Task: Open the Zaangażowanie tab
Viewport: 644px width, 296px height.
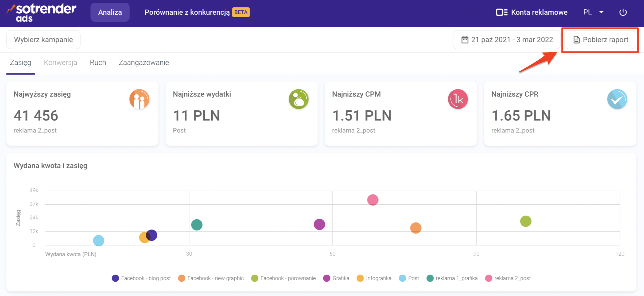Action: tap(144, 63)
